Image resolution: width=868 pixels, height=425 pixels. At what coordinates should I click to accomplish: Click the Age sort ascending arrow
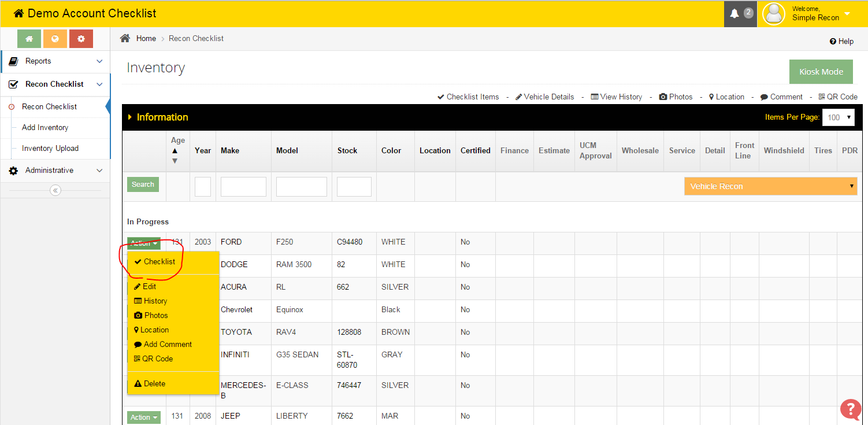[175, 150]
